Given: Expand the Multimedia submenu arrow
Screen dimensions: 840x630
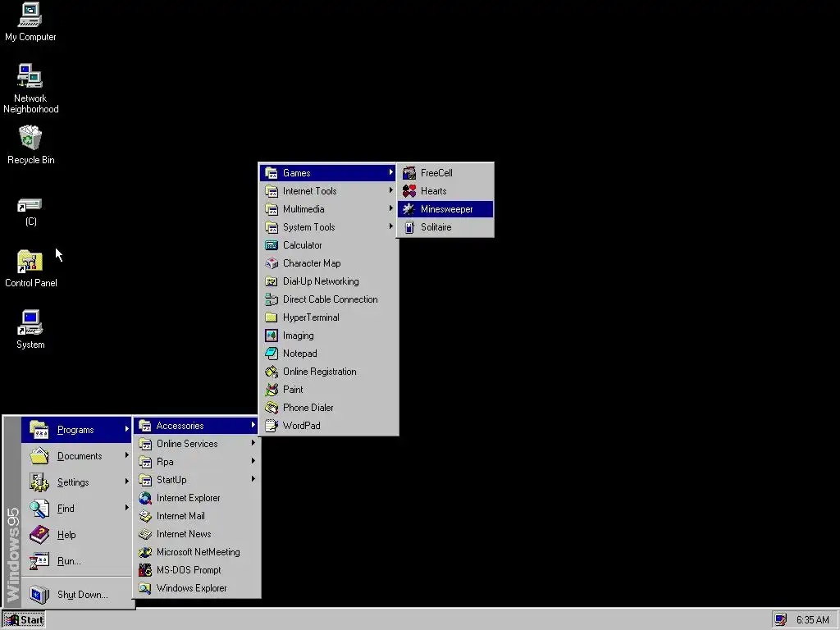Looking at the screenshot, I should (x=391, y=208).
